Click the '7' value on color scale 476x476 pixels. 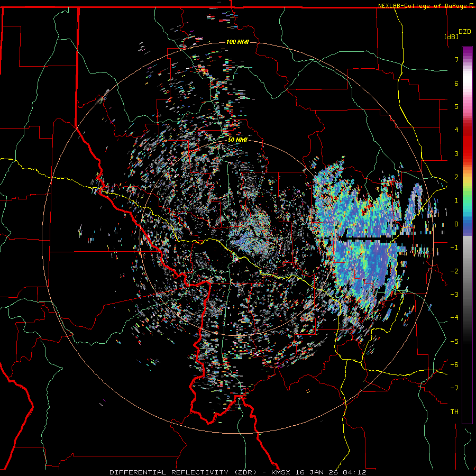point(456,59)
